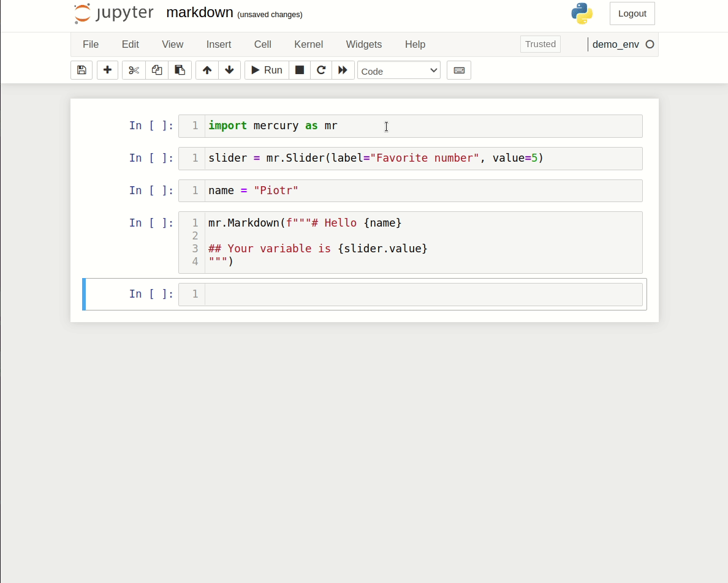The width and height of the screenshot is (728, 583).
Task: Move the selected cell up
Action: tap(207, 70)
